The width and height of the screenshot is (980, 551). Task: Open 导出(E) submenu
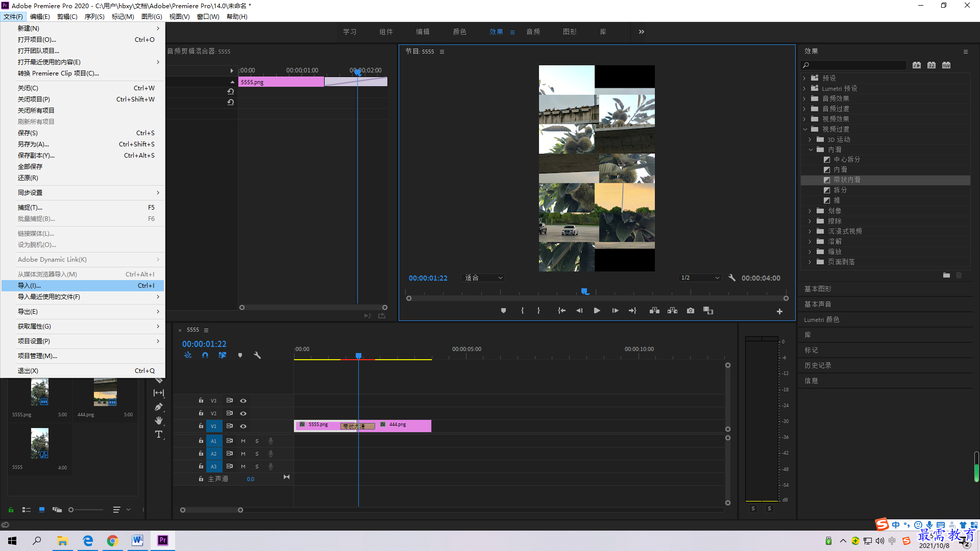pos(83,312)
